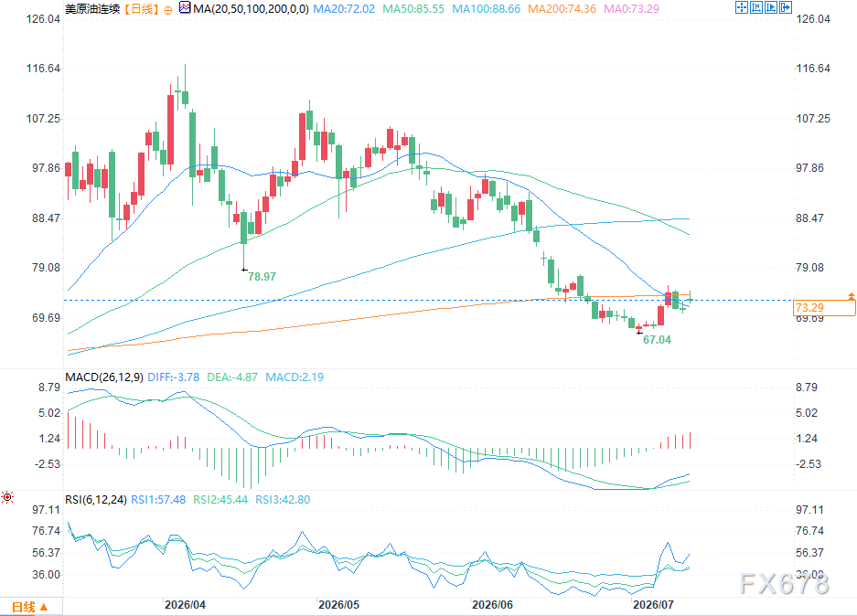
Task: Click the red sun marker near RSI
Action: point(7,497)
